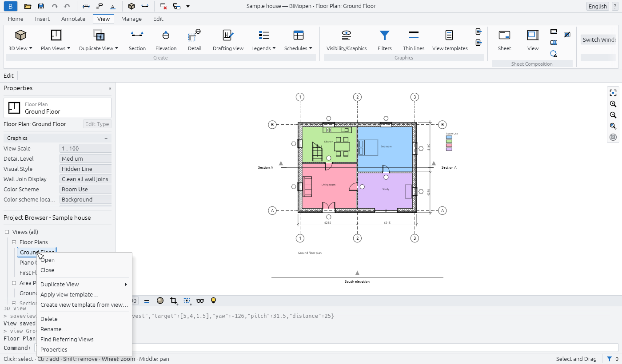The image size is (622, 364).
Task: Click the Sheet button in Sheet Composition
Action: pyautogui.click(x=504, y=40)
